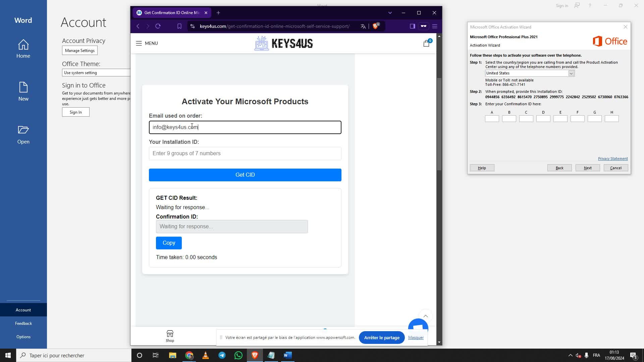Viewport: 644px width, 362px height.
Task: Expand the United States country dropdown
Action: pyautogui.click(x=571, y=73)
